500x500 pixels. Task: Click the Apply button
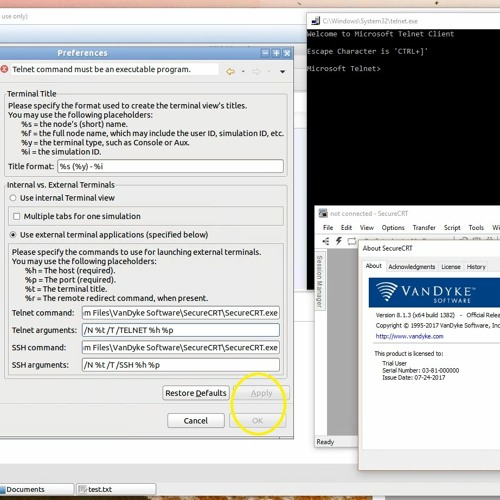click(261, 393)
